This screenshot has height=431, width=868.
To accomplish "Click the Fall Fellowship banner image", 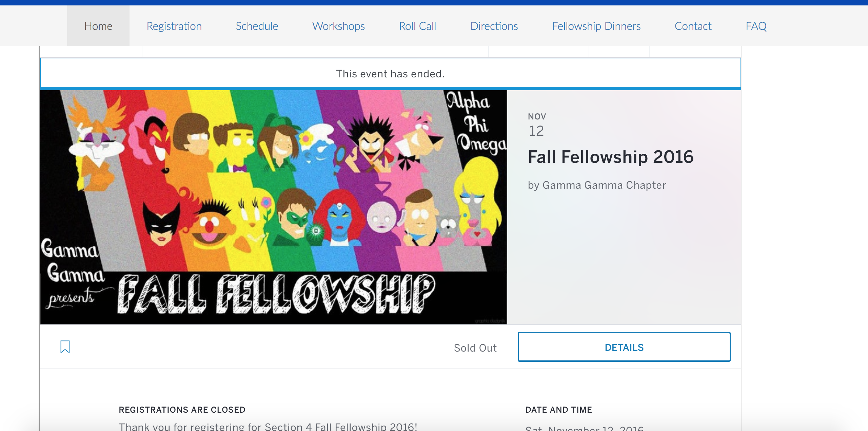I will click(x=273, y=207).
